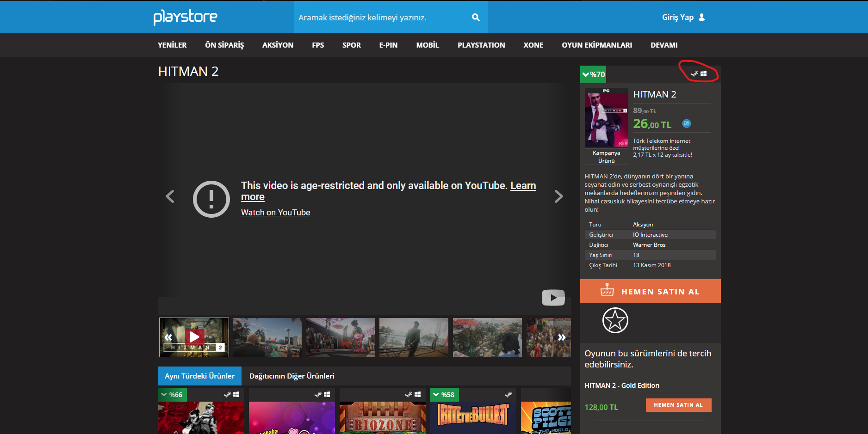Click the Windows icon on the %66 discounted card
Screen dimensions: 868x434
click(x=236, y=395)
